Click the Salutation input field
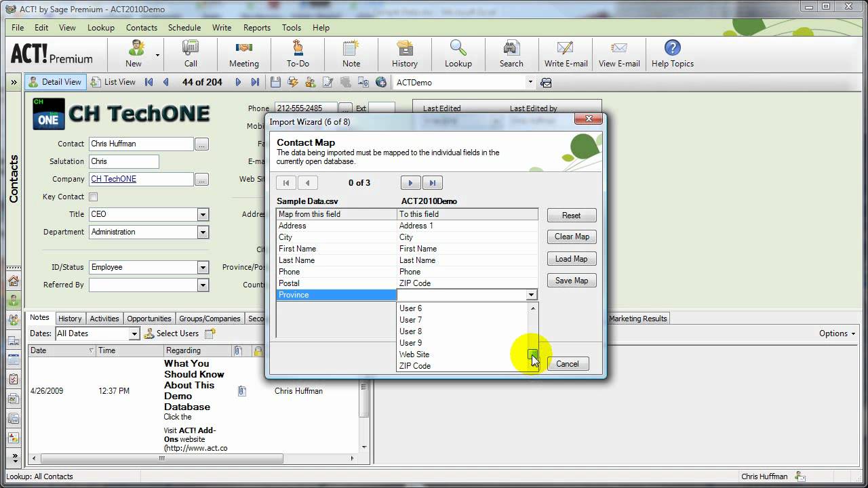868x488 pixels. click(124, 161)
